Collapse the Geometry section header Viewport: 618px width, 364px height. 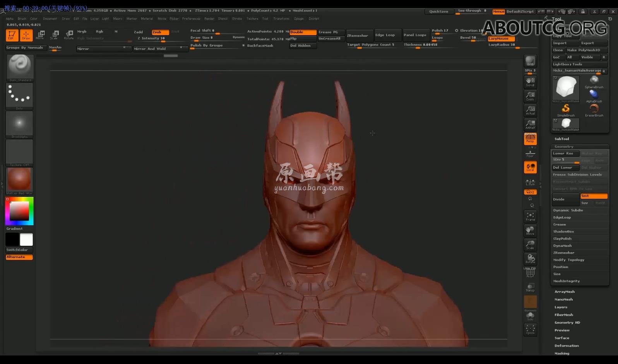point(564,147)
